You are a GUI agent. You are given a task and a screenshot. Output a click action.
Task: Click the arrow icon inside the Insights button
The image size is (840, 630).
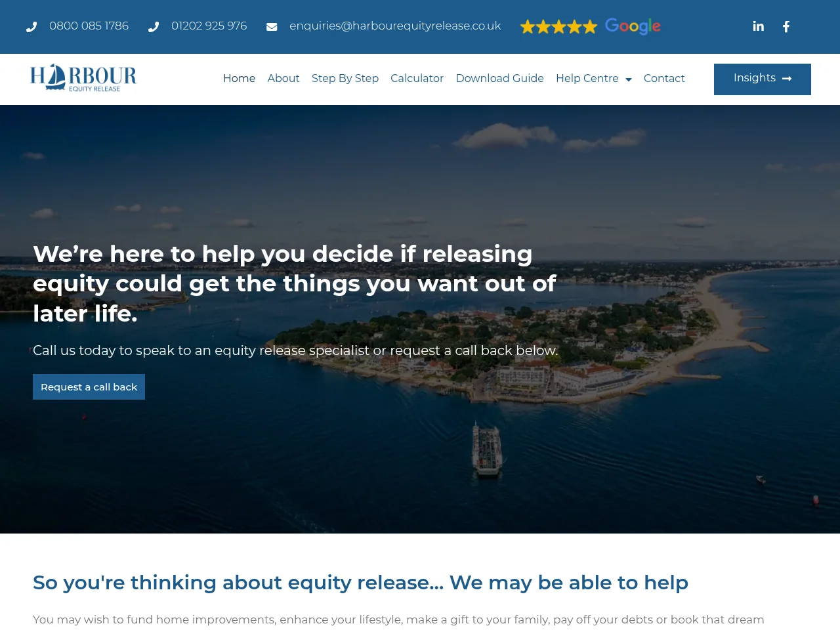[787, 79]
